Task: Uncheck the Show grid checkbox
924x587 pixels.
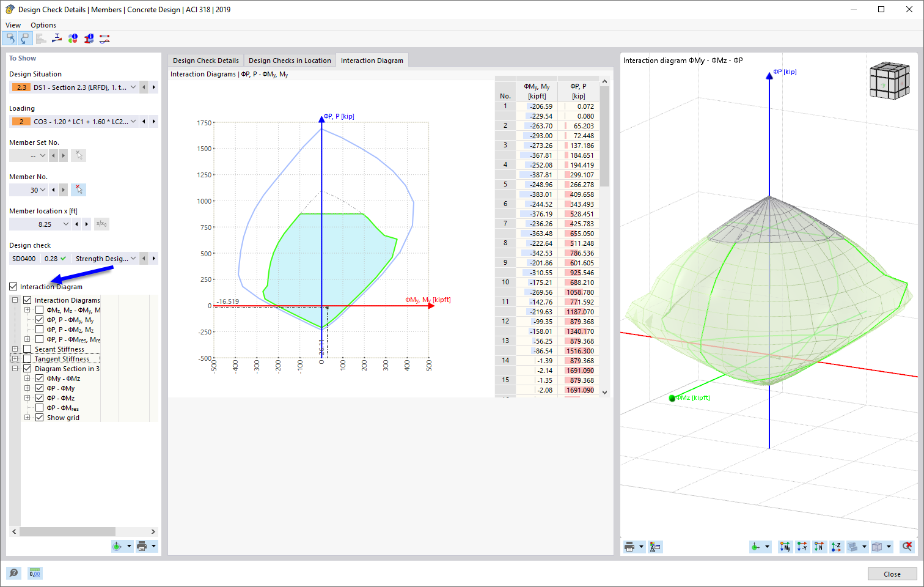Action: coord(40,417)
